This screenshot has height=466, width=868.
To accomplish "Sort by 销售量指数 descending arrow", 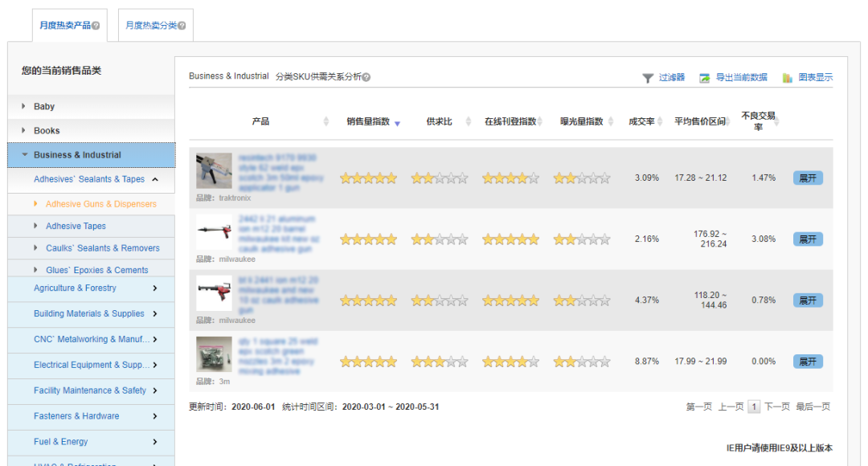I will click(x=398, y=124).
